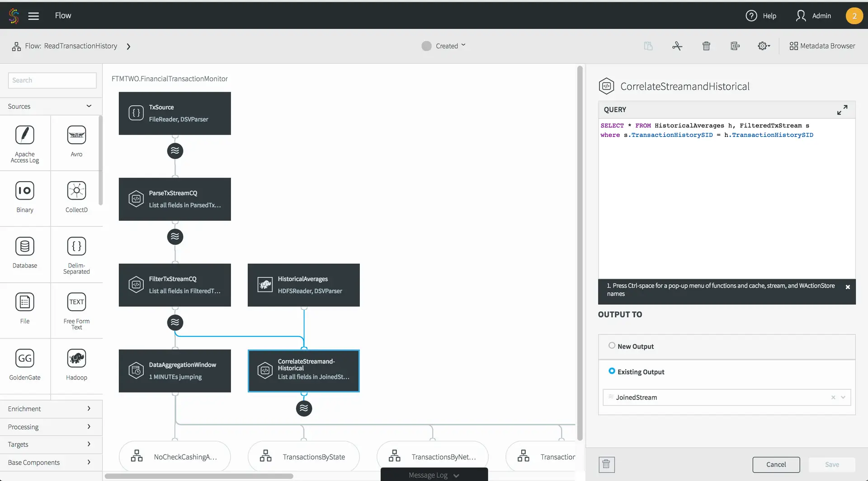Click the Hadoop source icon
The image size is (868, 481).
76,359
